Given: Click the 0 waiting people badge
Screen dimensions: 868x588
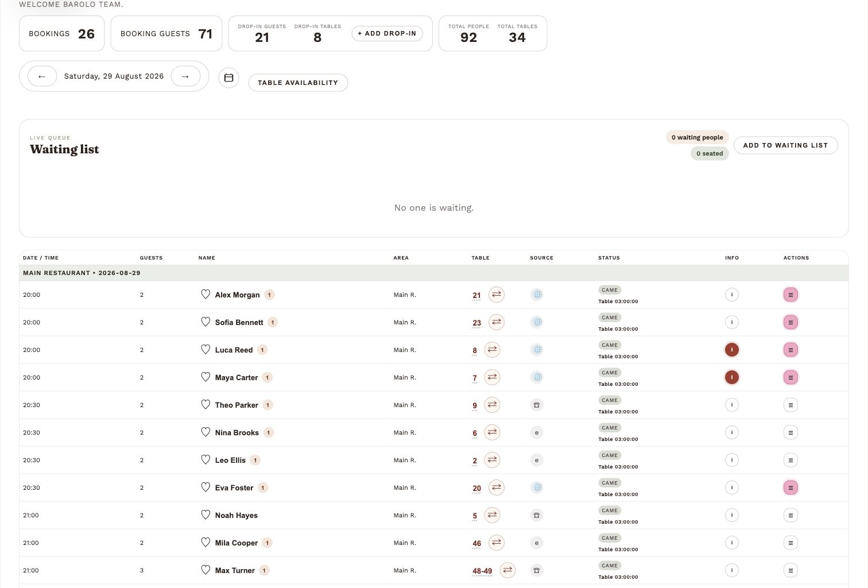Looking at the screenshot, I should pos(697,137).
